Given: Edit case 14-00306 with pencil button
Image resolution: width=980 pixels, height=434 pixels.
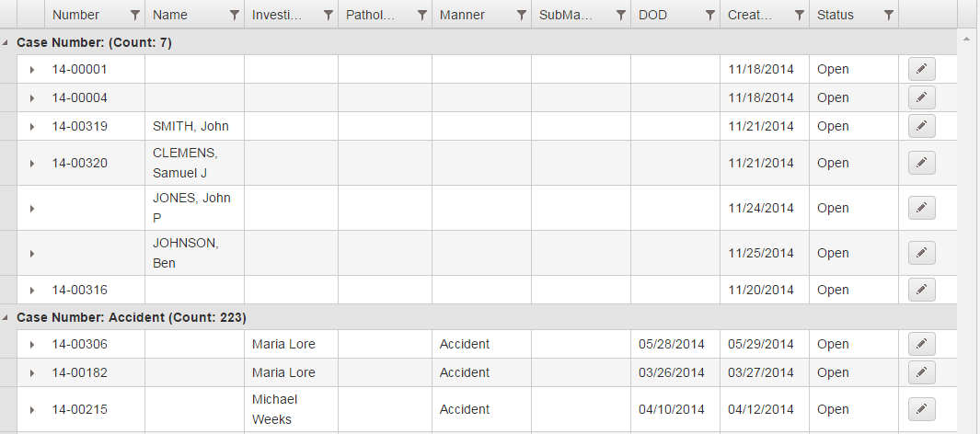Looking at the screenshot, I should click(921, 344).
